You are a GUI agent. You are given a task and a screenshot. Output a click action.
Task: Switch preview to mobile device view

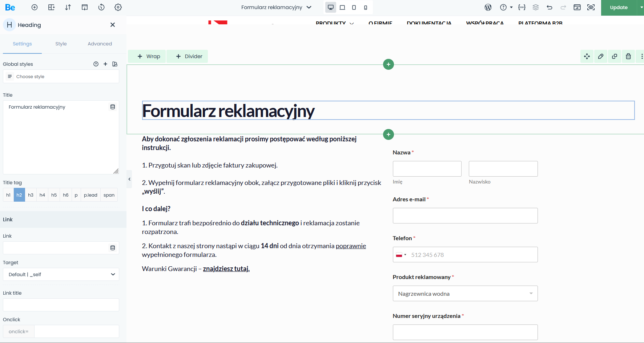(x=366, y=7)
